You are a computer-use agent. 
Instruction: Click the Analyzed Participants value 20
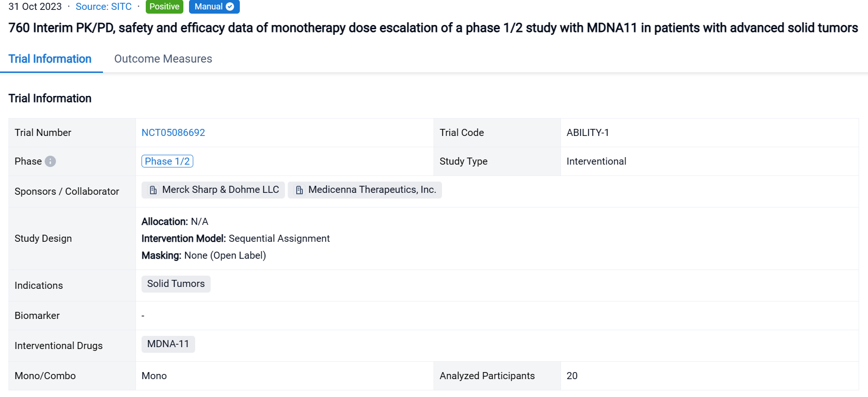point(572,376)
